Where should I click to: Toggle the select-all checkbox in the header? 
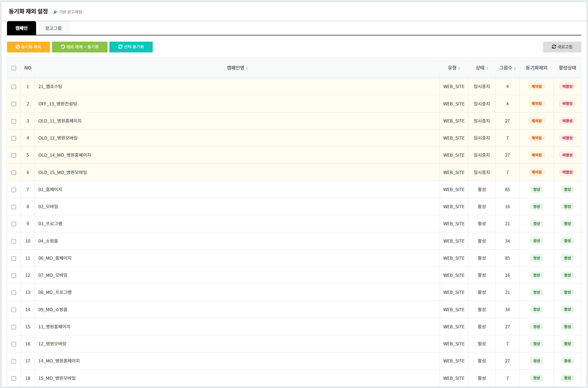(14, 68)
